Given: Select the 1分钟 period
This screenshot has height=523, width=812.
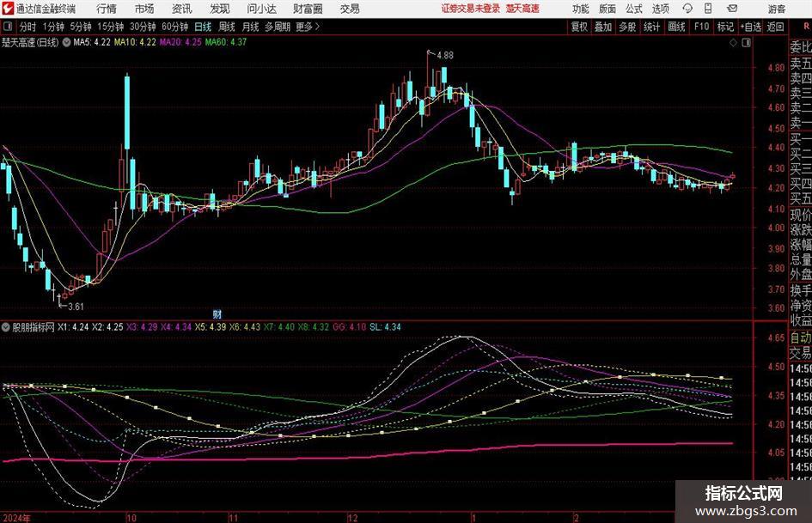Looking at the screenshot, I should (52, 27).
